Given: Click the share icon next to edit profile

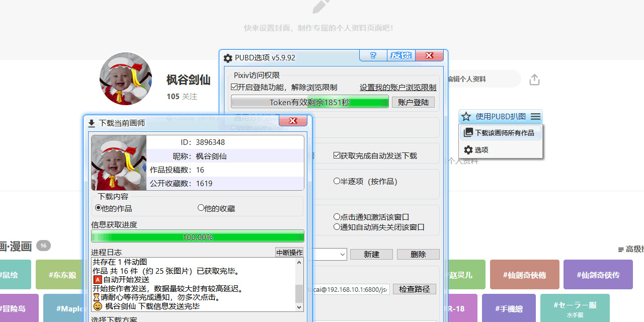Looking at the screenshot, I should (x=534, y=79).
